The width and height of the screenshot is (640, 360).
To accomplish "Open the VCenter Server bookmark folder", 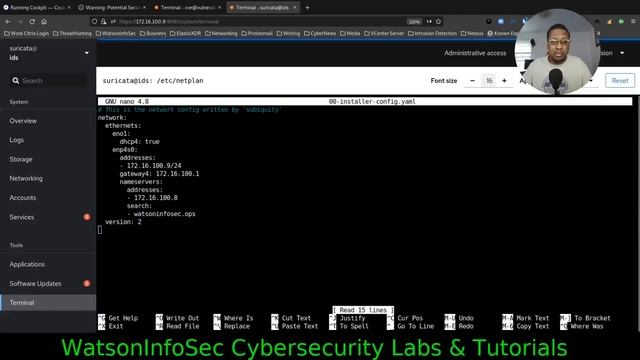I will [x=384, y=33].
